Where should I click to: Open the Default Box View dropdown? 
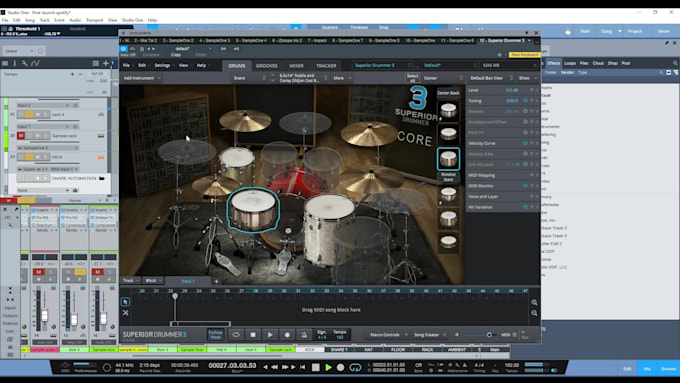pos(491,78)
